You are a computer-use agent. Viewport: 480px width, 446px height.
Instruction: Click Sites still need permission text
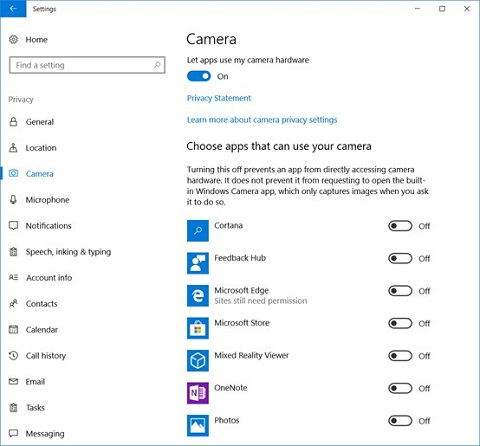[x=261, y=301]
